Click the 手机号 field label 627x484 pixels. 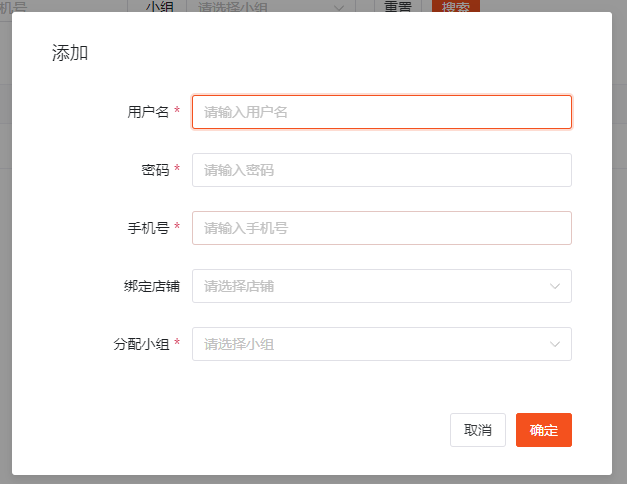[x=148, y=228]
